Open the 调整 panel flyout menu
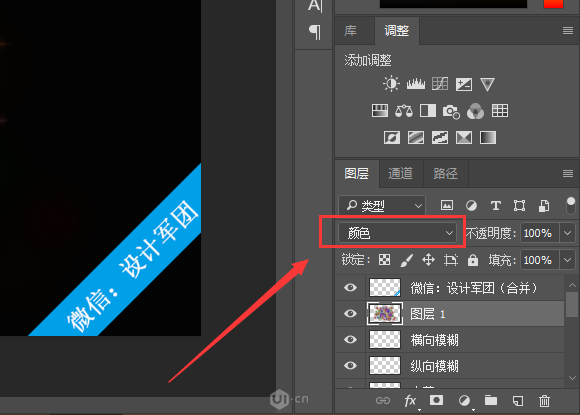The width and height of the screenshot is (580, 415). click(568, 31)
